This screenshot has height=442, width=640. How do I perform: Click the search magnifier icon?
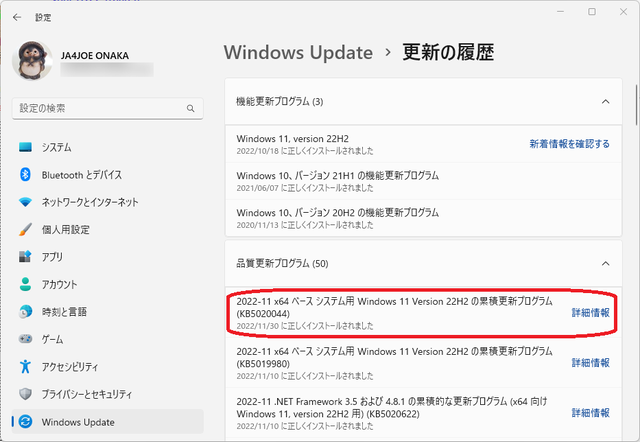191,109
